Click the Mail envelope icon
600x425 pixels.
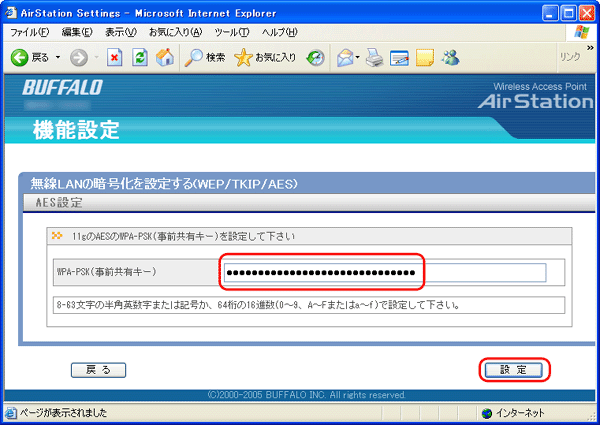[x=345, y=58]
